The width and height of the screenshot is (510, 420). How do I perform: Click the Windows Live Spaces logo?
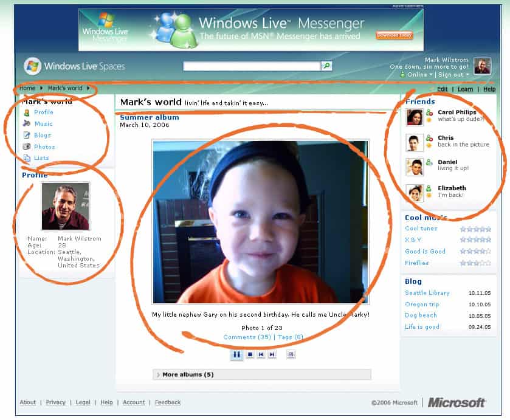(x=75, y=66)
